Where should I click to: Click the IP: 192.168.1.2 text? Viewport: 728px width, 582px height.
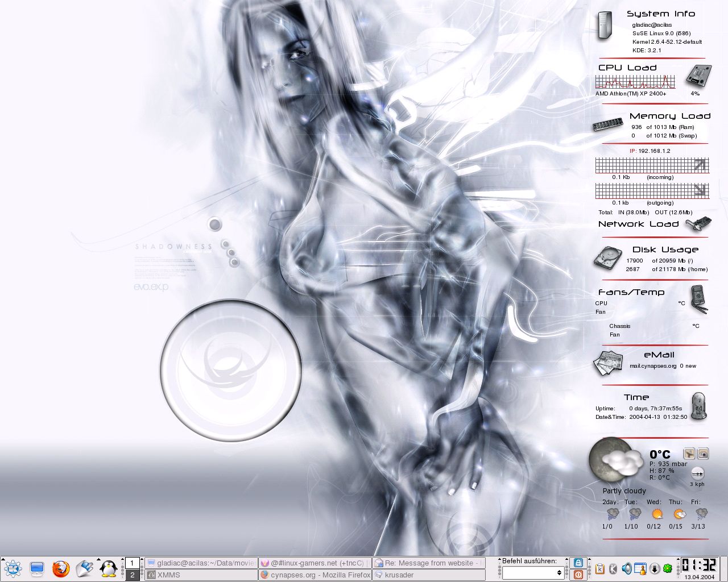click(650, 151)
